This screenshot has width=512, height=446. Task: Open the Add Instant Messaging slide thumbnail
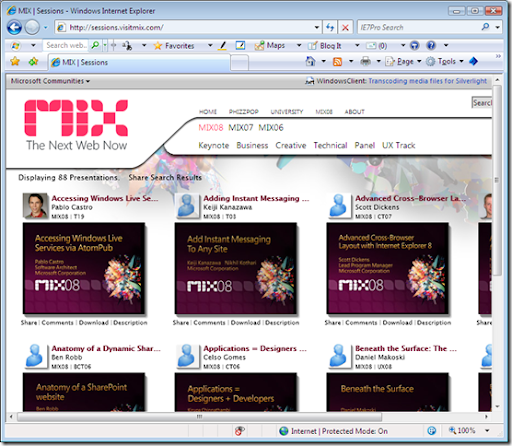(x=236, y=268)
